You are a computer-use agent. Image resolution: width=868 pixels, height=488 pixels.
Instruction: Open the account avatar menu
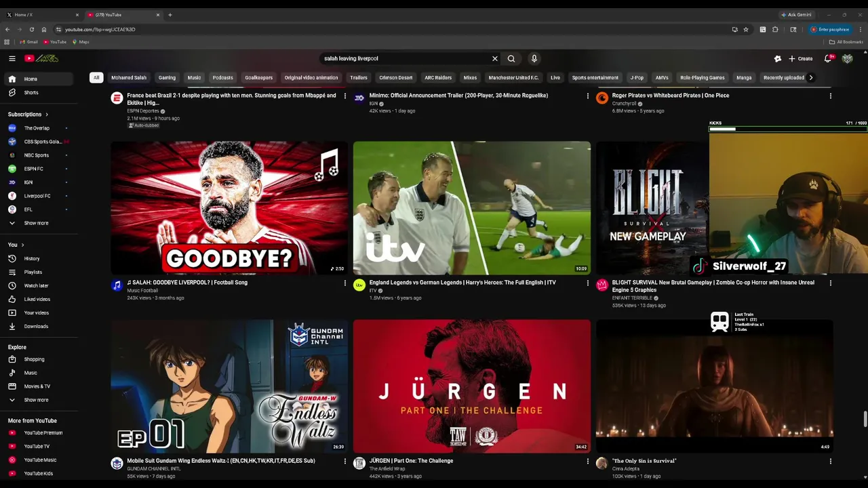coord(847,58)
